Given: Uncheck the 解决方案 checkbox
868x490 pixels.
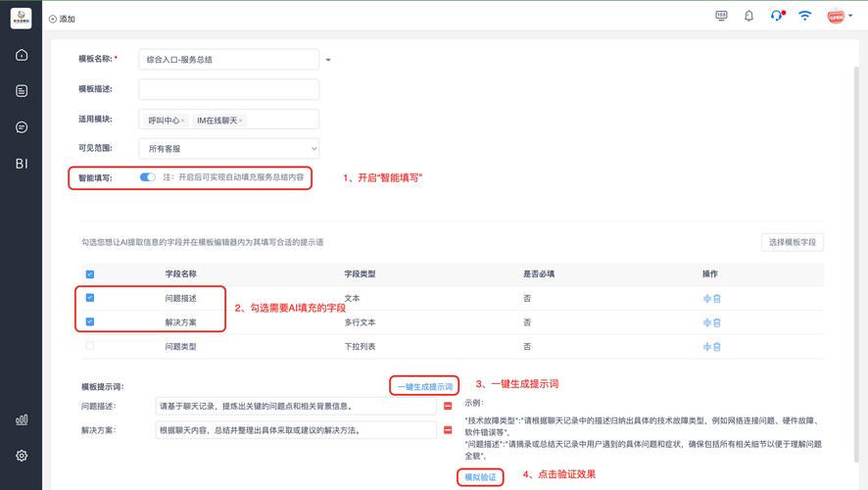Looking at the screenshot, I should 90,321.
